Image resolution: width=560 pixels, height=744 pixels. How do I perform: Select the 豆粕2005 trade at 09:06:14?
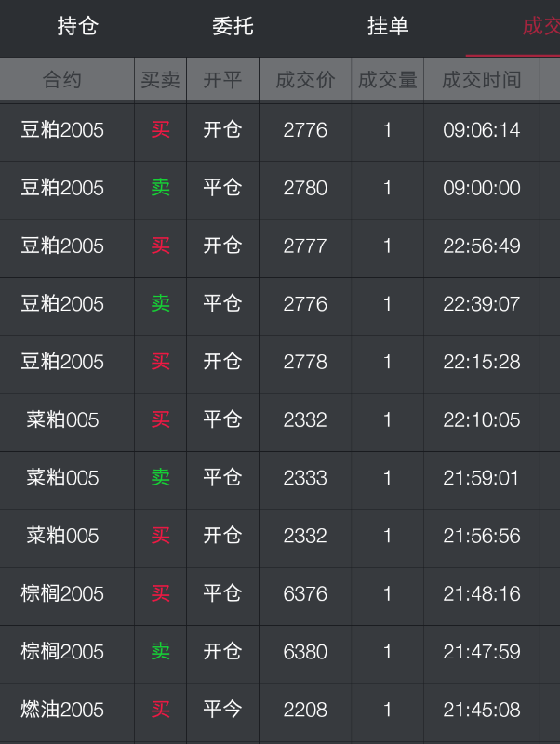tap(279, 130)
